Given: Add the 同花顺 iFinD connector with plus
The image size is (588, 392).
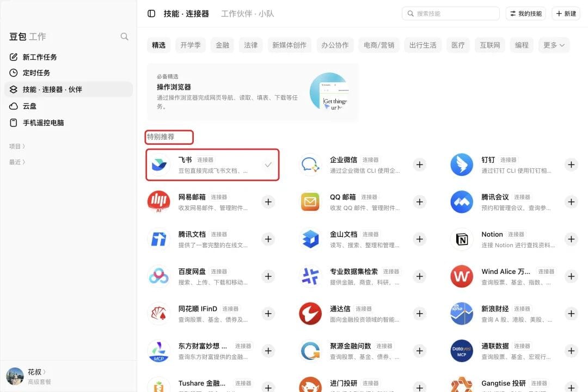Looking at the screenshot, I should (x=268, y=313).
